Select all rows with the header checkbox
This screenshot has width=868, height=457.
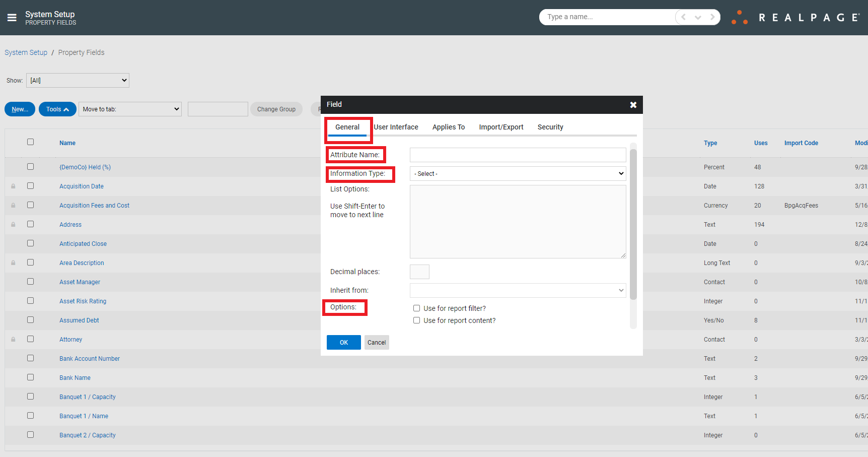tap(30, 142)
